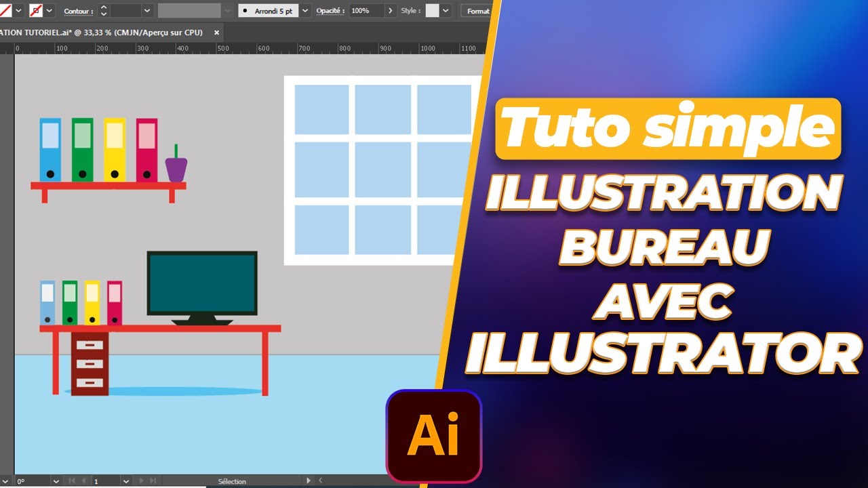
Task: Select the yellow binder on the shelf
Action: [x=115, y=150]
